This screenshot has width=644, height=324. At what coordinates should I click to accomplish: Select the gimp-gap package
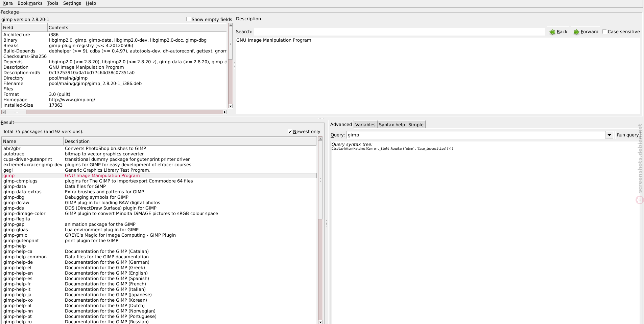(159, 224)
